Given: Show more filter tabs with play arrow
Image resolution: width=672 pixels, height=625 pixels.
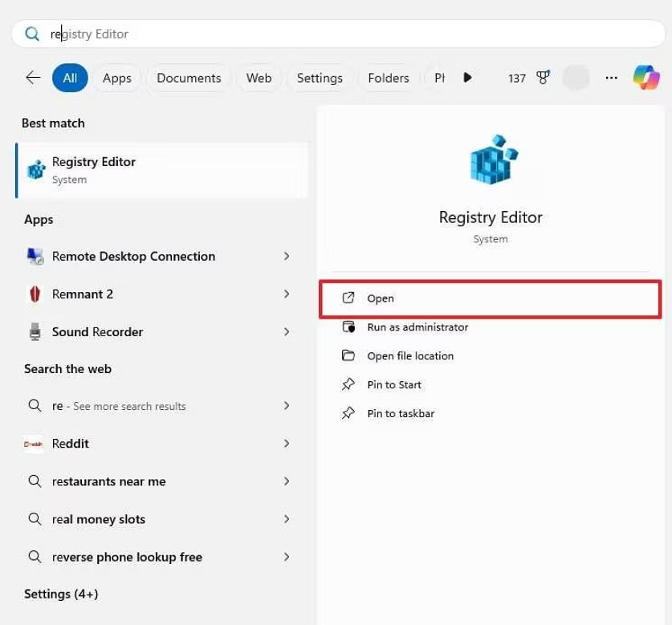Looking at the screenshot, I should click(x=467, y=78).
